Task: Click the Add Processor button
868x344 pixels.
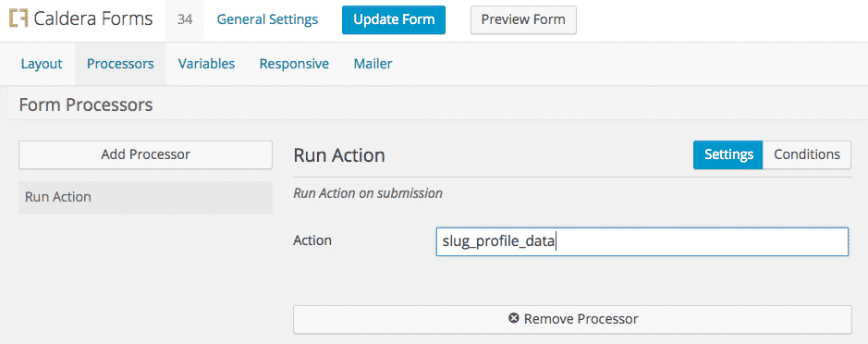Action: pos(145,154)
